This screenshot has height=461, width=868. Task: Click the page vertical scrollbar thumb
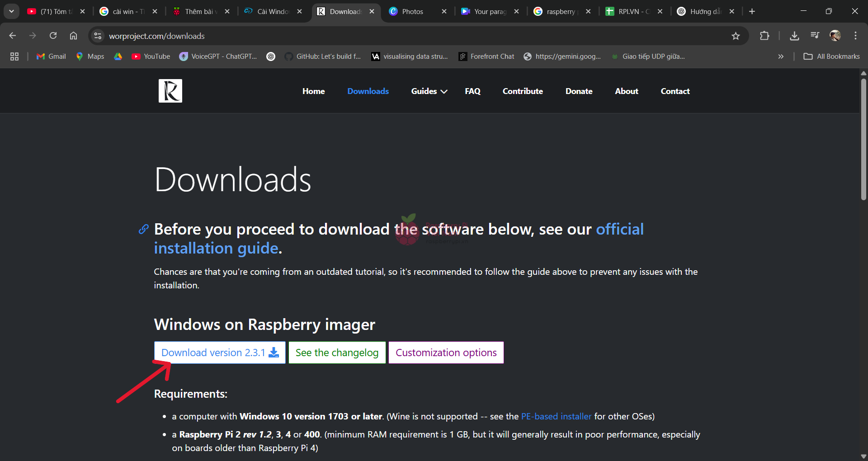pyautogui.click(x=863, y=139)
